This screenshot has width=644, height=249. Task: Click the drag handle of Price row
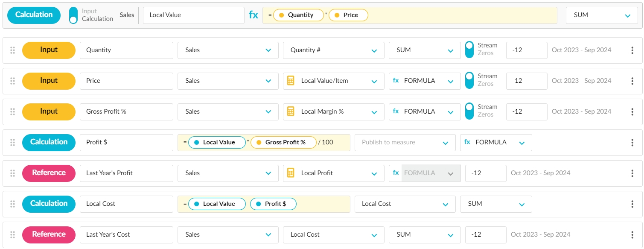(12, 81)
